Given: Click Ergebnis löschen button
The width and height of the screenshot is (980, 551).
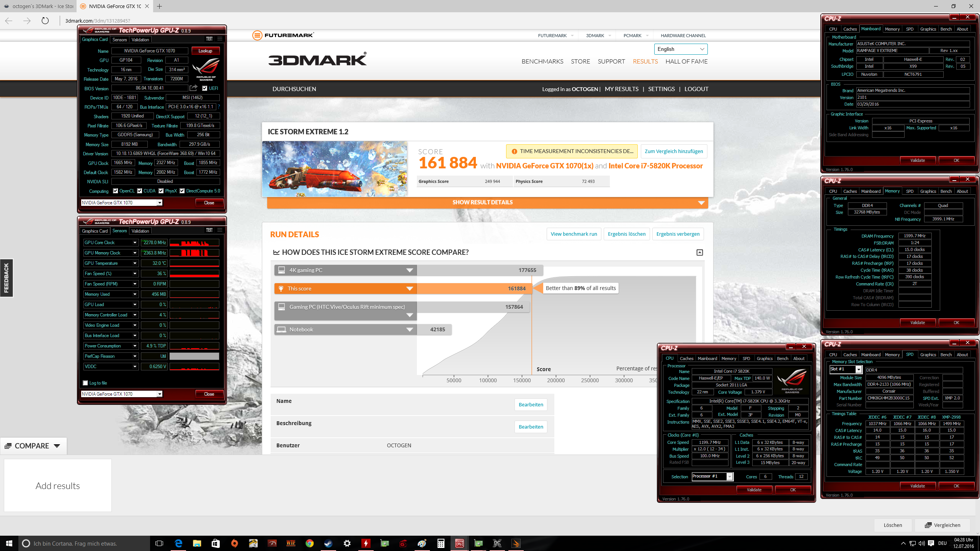Looking at the screenshot, I should (626, 234).
